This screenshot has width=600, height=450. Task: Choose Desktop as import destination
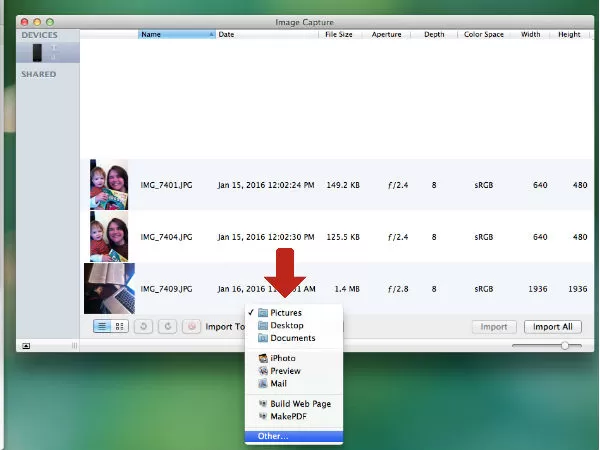point(286,326)
